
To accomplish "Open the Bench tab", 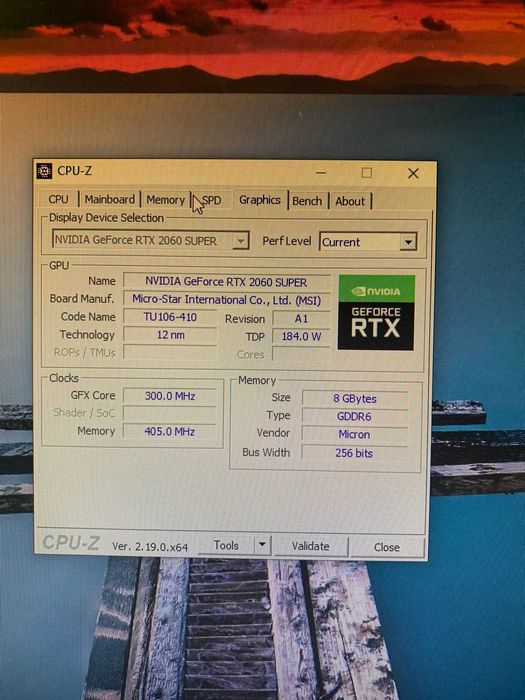I will [x=307, y=201].
